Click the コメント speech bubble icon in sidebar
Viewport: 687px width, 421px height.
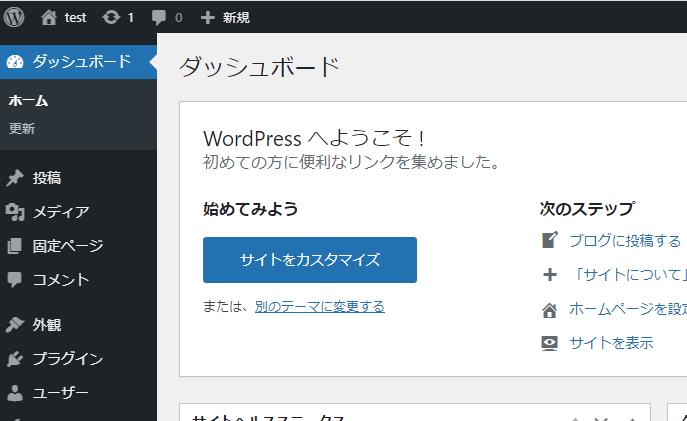pos(14,279)
